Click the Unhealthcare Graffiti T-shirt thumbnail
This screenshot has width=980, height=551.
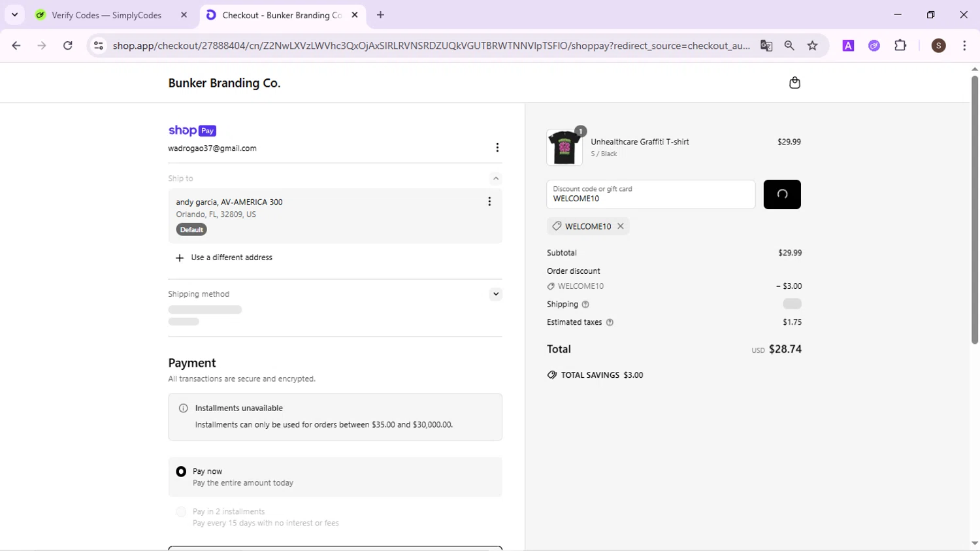[564, 147]
